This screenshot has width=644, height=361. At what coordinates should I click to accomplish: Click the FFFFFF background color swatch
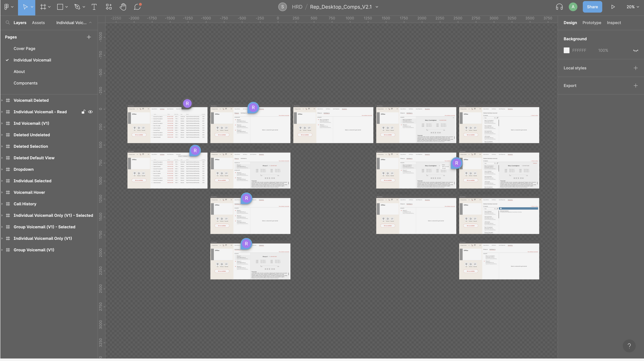(x=566, y=50)
